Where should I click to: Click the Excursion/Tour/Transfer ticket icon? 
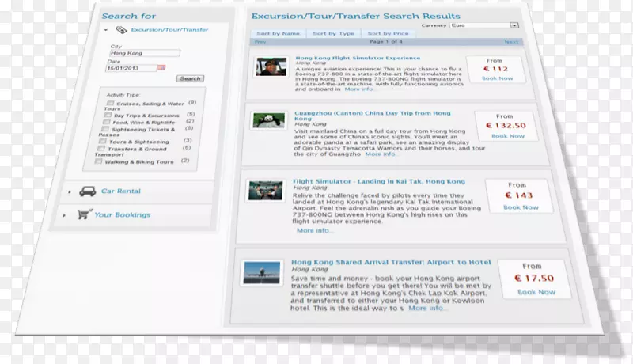(x=121, y=30)
